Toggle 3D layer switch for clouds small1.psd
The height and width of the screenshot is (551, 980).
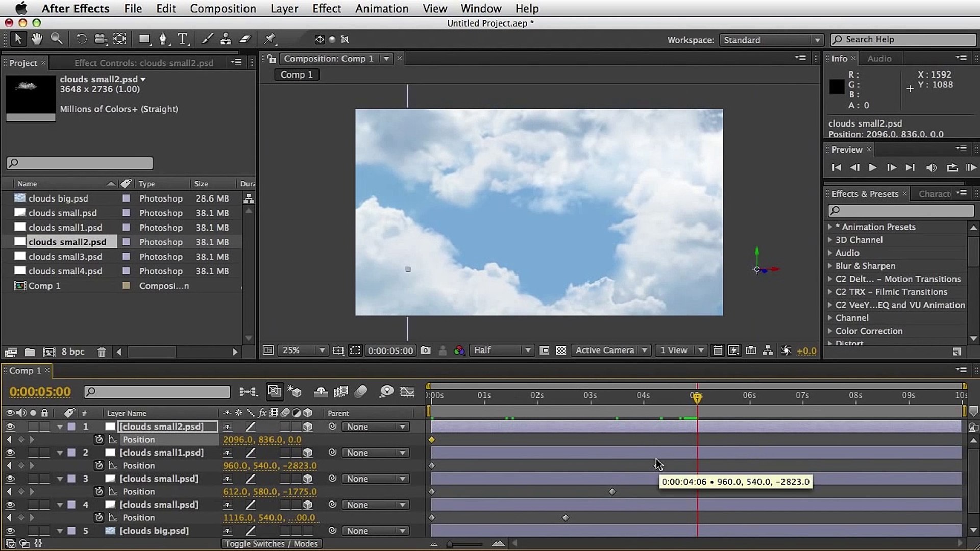(x=308, y=453)
